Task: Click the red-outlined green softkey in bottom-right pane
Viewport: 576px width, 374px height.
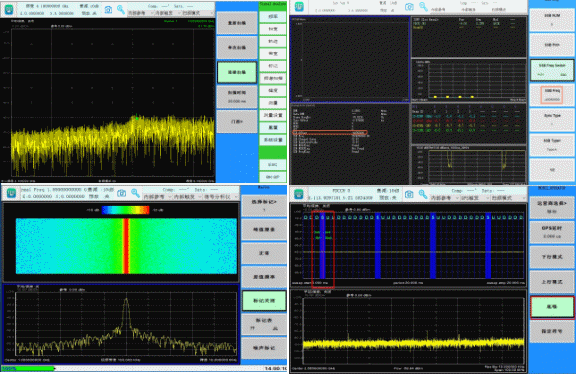Action: tap(552, 307)
